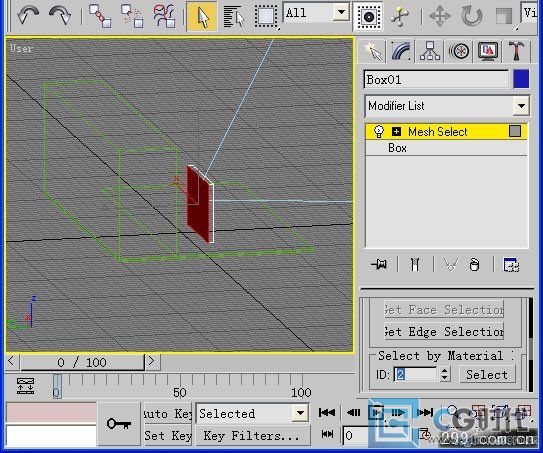Switch to the Hierarchy panel tab
Viewport: 543px width, 453px height.
tap(430, 51)
